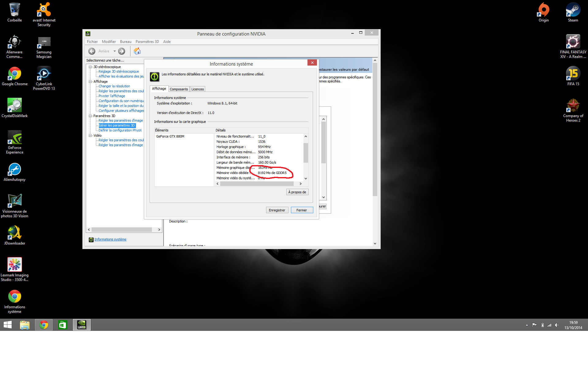This screenshot has height=375, width=588.
Task: Switch to Chrome in the taskbar
Action: pos(44,325)
